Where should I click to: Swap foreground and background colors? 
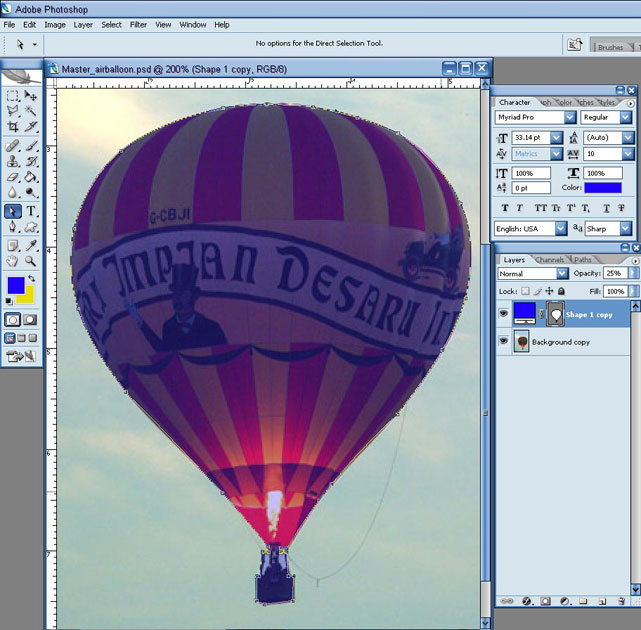[x=31, y=279]
